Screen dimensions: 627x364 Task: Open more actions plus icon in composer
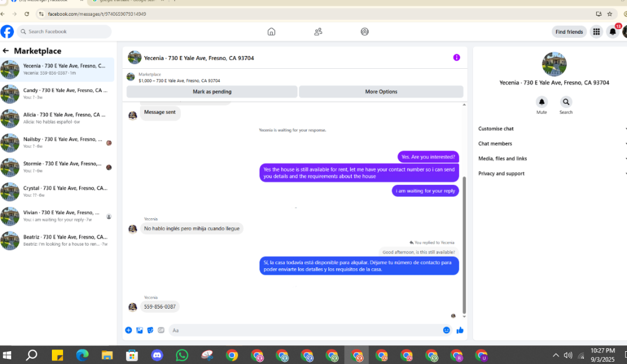(128, 330)
